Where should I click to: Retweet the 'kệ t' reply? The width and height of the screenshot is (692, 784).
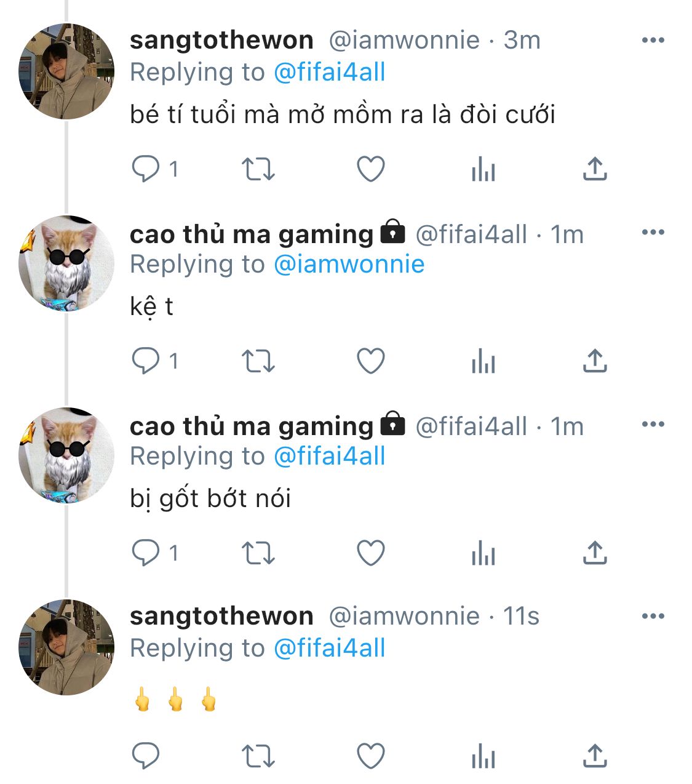[x=257, y=361]
